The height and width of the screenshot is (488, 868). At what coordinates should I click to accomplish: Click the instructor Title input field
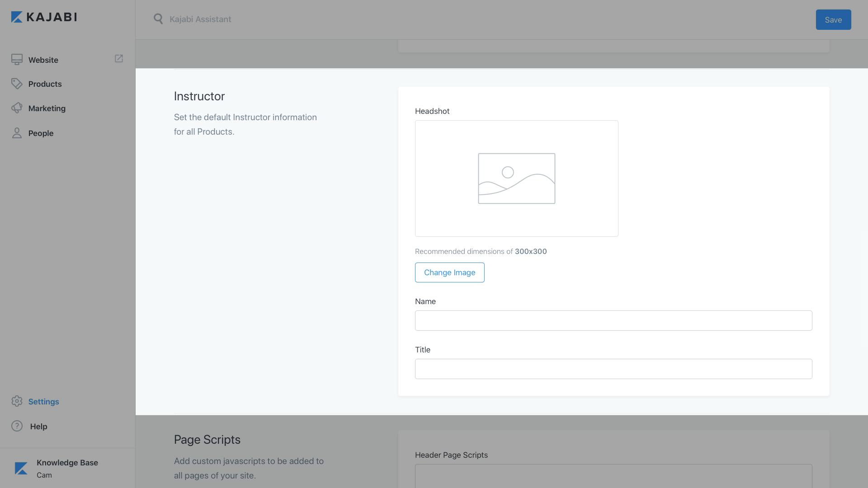click(613, 369)
